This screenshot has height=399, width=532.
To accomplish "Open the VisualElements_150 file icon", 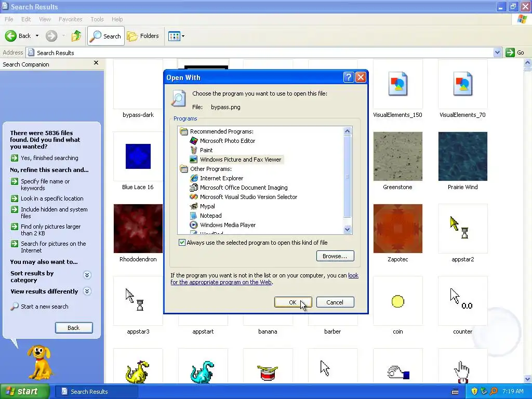I will point(397,84).
